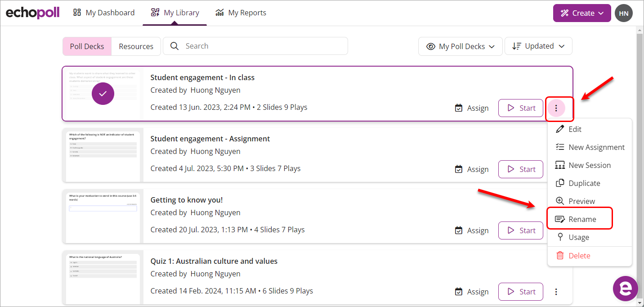Image resolution: width=644 pixels, height=307 pixels.
Task: Switch to the My Reports tab
Action: coord(241,13)
